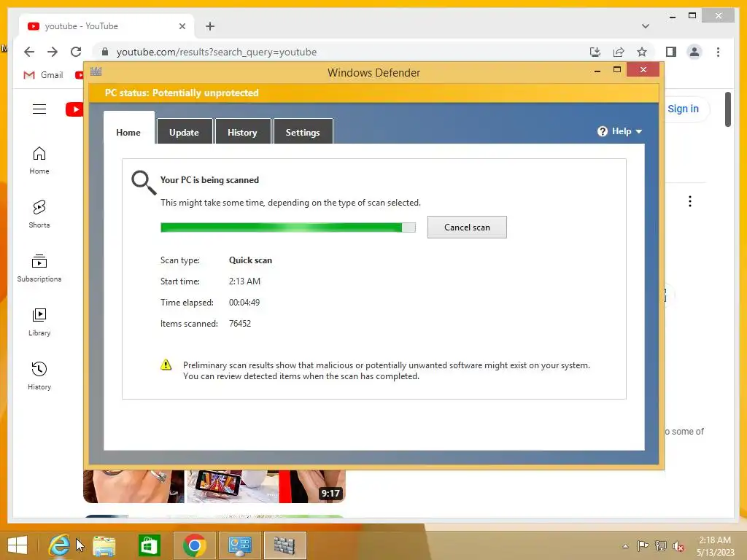Open the video thumbnail with 9:17 duration
This screenshot has width=747, height=560.
[x=214, y=486]
